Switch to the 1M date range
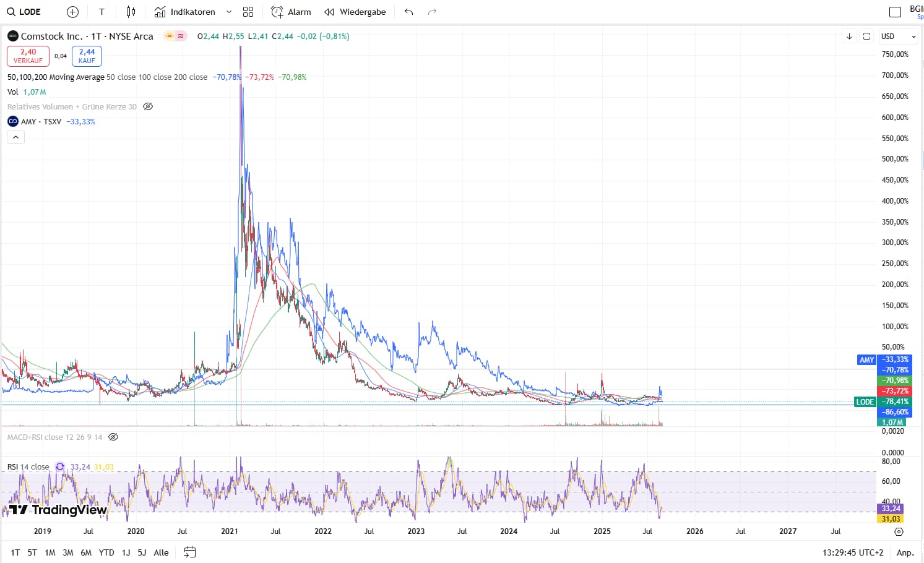 click(x=50, y=552)
